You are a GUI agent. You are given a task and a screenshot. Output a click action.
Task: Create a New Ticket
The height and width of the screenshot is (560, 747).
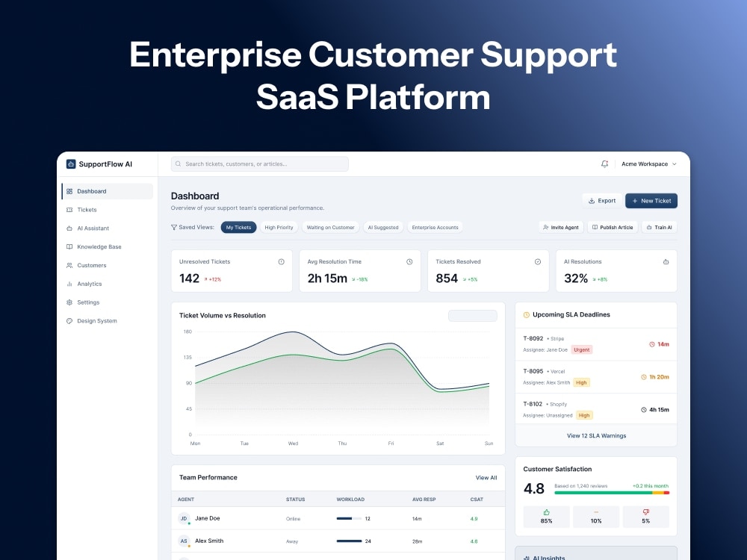(x=651, y=201)
